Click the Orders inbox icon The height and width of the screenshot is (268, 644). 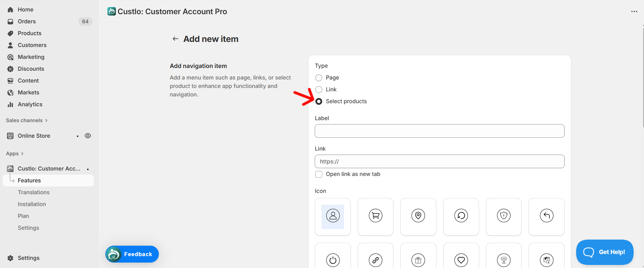point(10,21)
